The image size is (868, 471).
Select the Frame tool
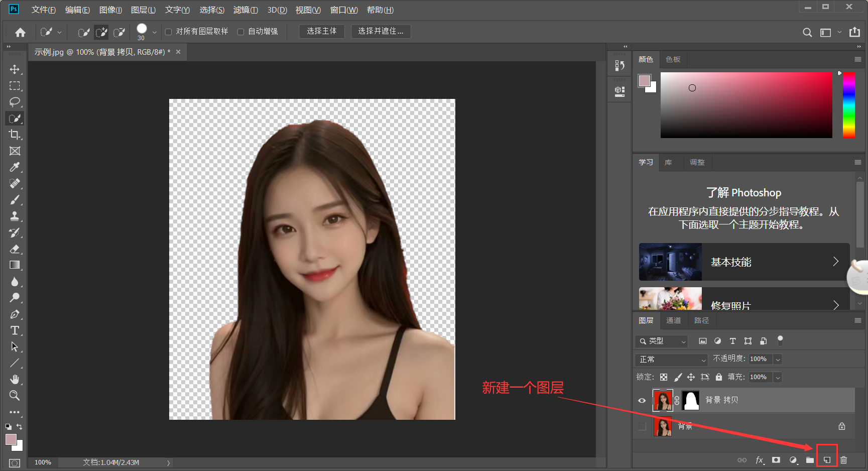15,151
